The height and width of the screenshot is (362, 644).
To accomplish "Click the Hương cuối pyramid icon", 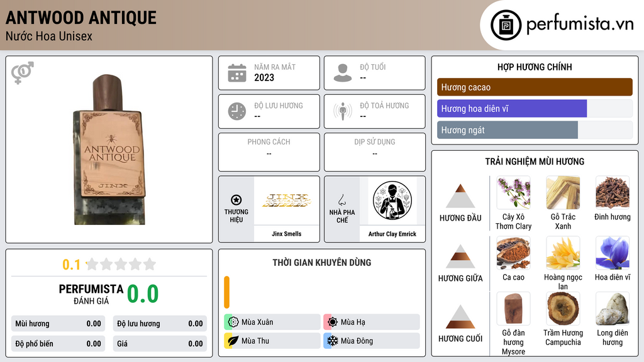I will [460, 317].
